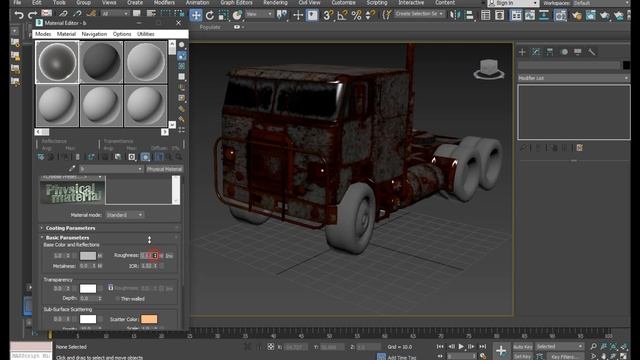Screen dimensions: 640x360
Task: Open the Utilities wrench tab in command panel
Action: (x=591, y=52)
